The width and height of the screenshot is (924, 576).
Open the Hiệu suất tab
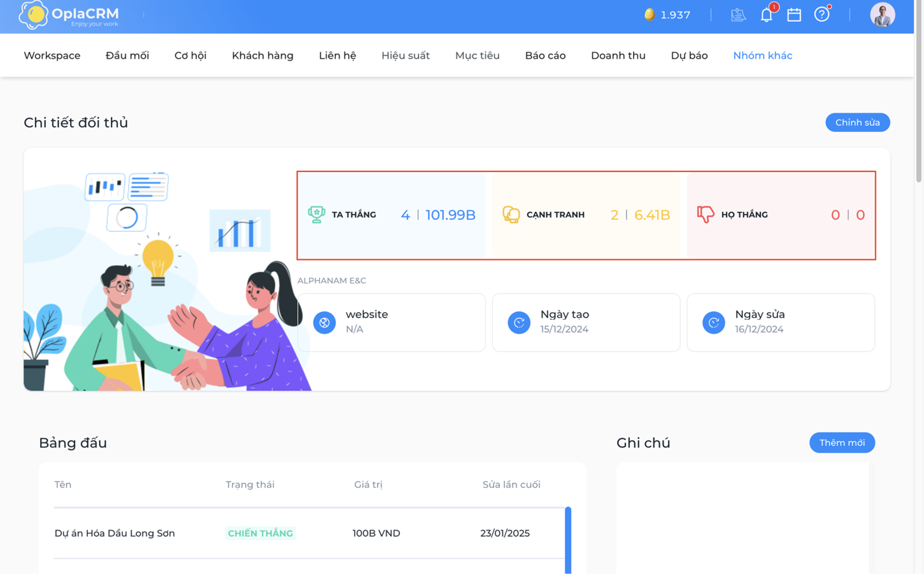click(406, 56)
